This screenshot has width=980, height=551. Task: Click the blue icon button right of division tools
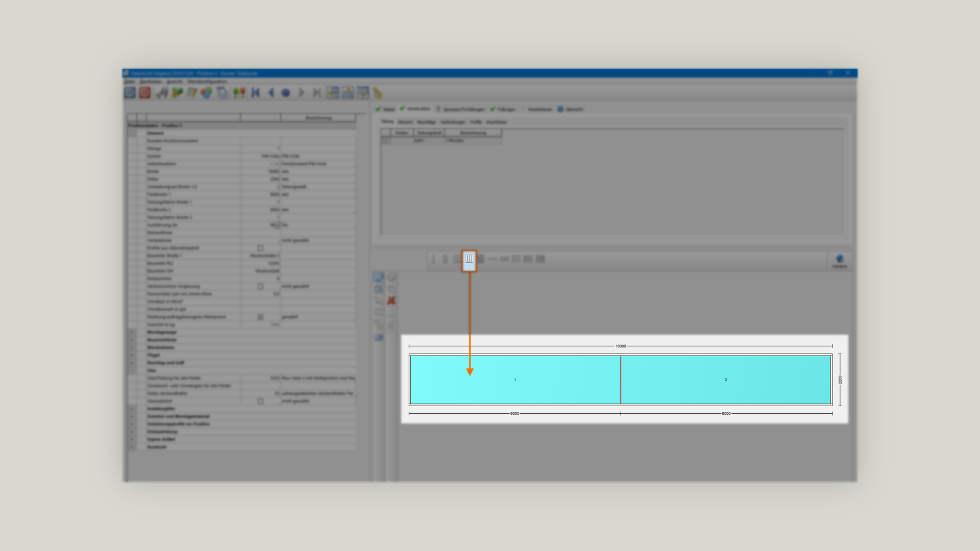click(840, 261)
